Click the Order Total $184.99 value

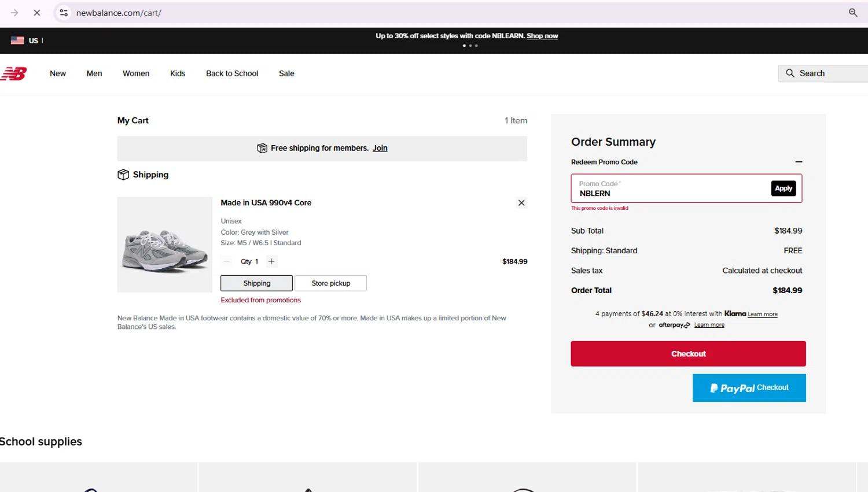tap(788, 290)
